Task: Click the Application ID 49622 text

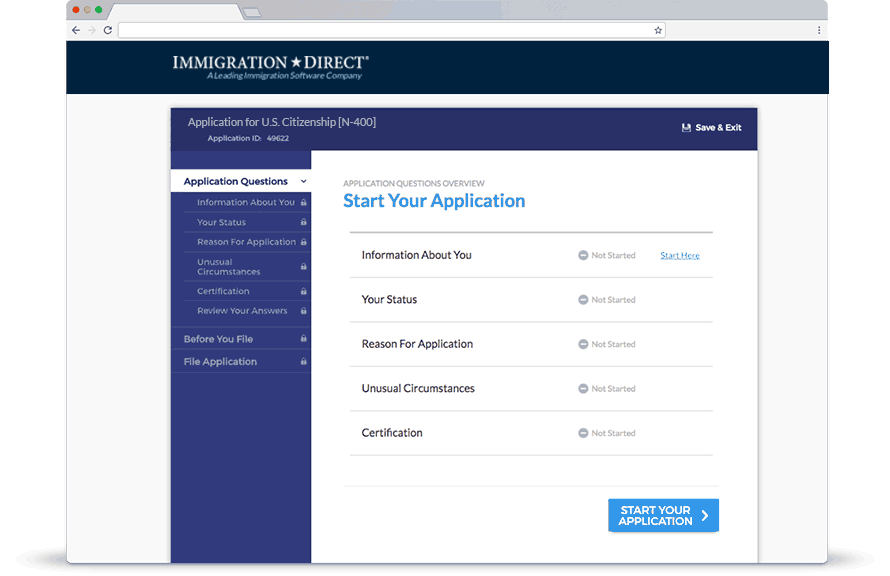Action: [x=248, y=138]
